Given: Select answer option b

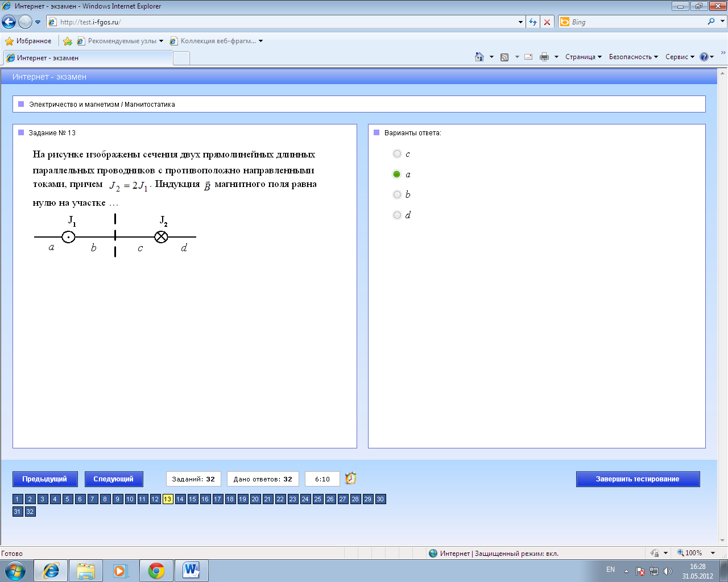Looking at the screenshot, I should pos(397,194).
